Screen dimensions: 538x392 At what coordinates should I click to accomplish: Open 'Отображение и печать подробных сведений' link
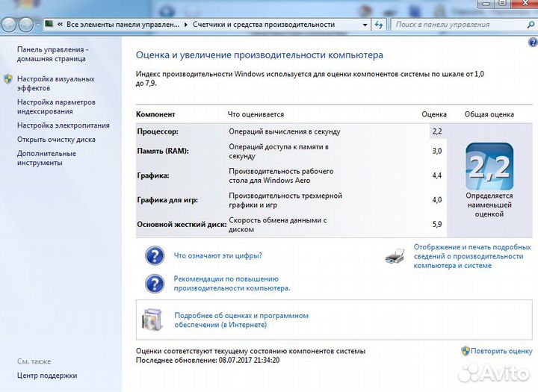(x=472, y=256)
